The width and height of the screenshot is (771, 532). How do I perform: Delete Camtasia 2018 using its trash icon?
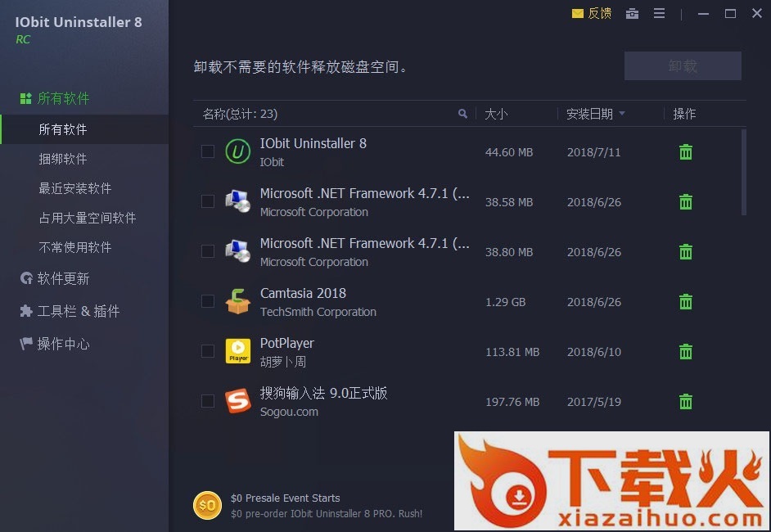685,301
